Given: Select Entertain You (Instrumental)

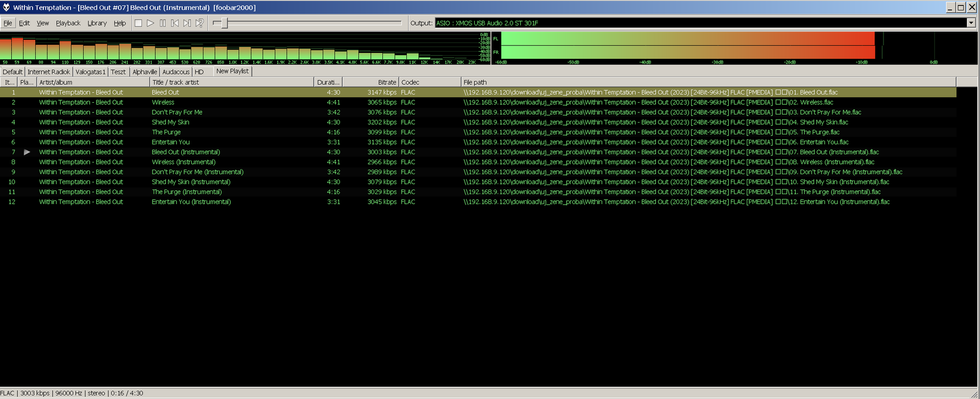Looking at the screenshot, I should pos(191,202).
